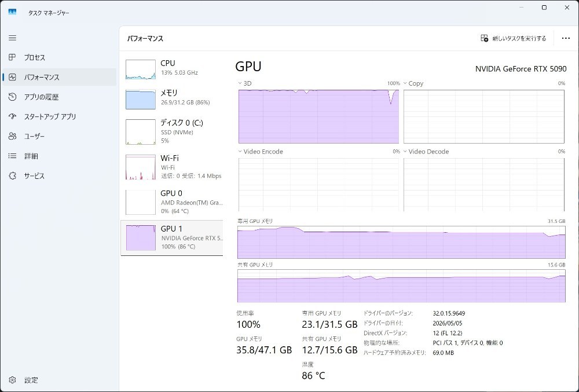This screenshot has height=392, width=579.
Task: Select the CPU mini graph thumbnail
Action: [140, 69]
